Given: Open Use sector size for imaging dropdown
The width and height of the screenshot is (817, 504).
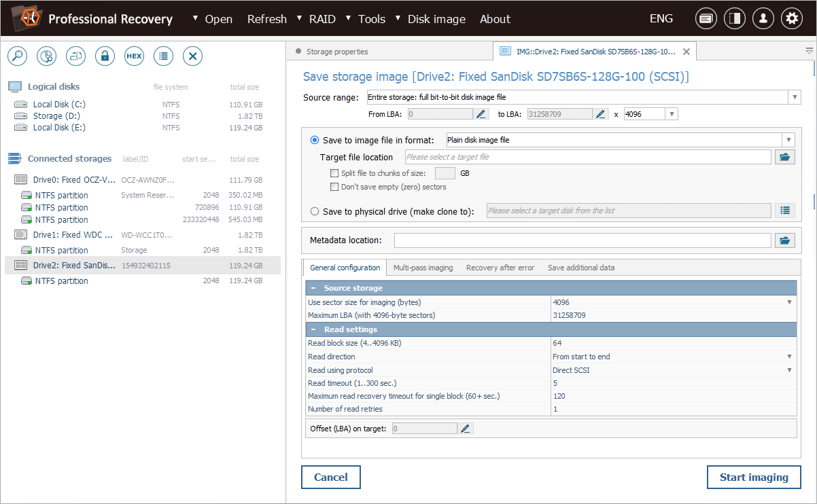Looking at the screenshot, I should tap(789, 302).
